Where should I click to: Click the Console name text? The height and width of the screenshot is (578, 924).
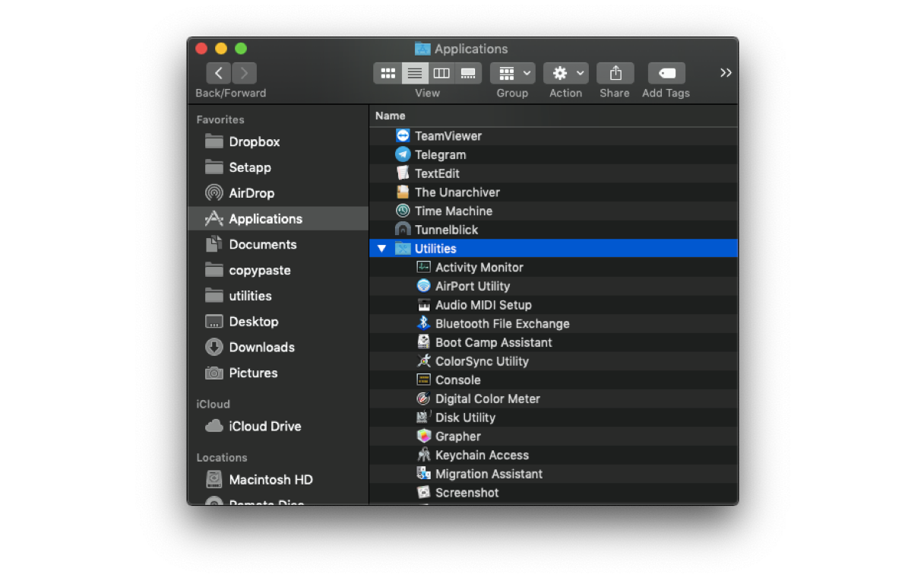457,380
